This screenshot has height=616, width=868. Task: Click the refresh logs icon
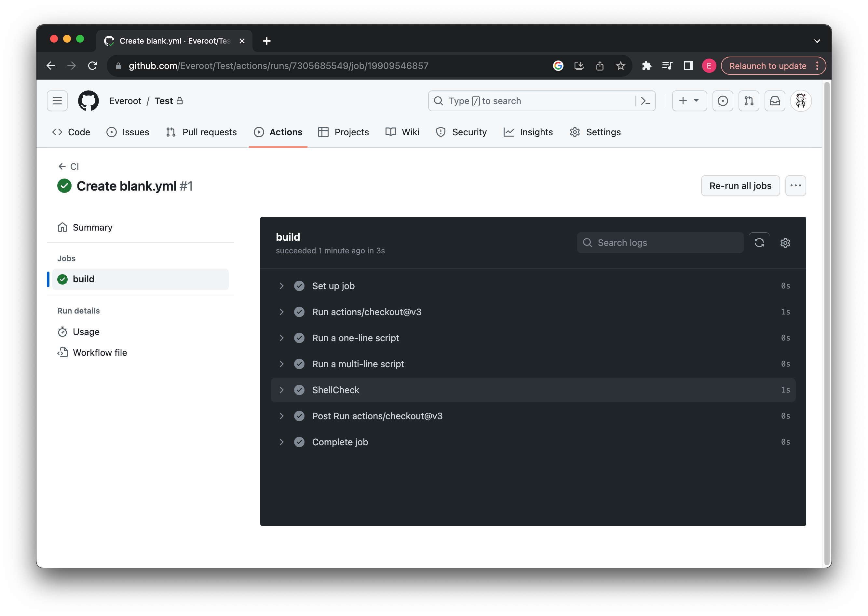(759, 243)
